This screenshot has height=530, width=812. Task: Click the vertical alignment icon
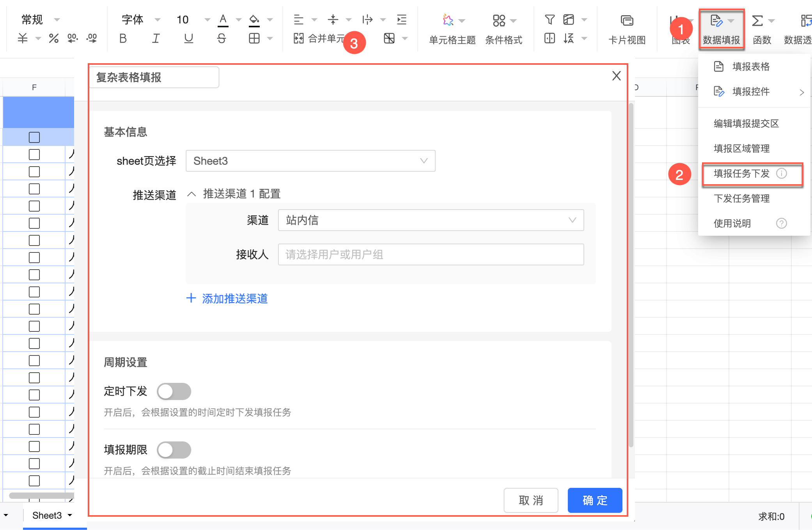(333, 20)
